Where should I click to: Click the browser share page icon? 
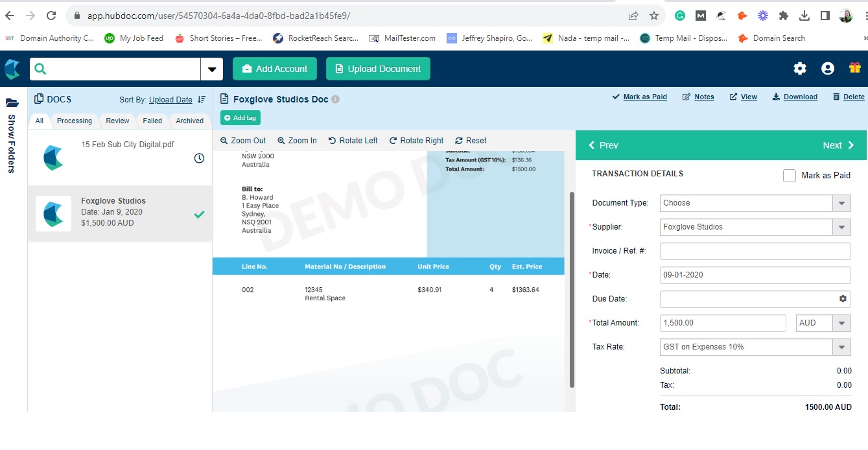click(633, 16)
